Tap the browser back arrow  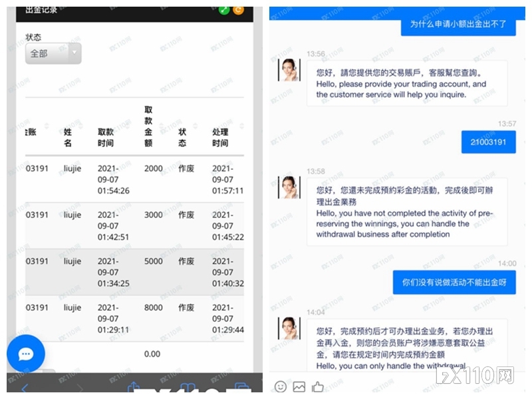[x=25, y=388]
